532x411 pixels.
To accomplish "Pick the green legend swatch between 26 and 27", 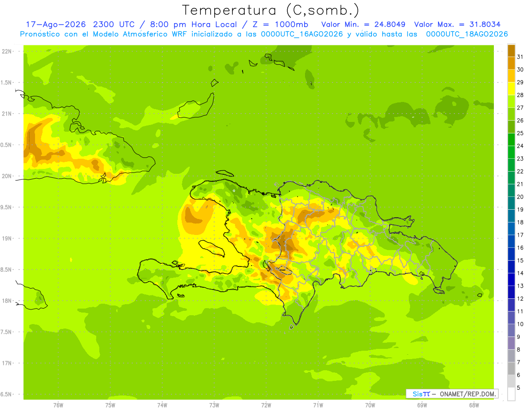I will click(512, 114).
